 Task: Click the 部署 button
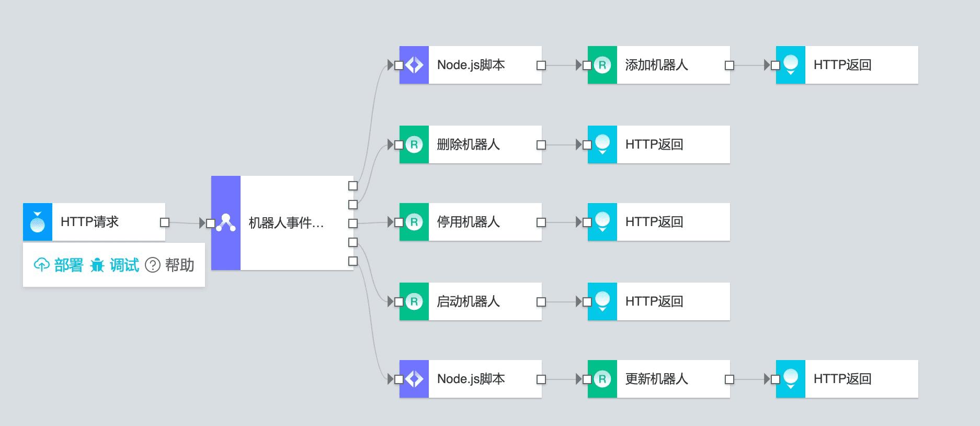[67, 265]
